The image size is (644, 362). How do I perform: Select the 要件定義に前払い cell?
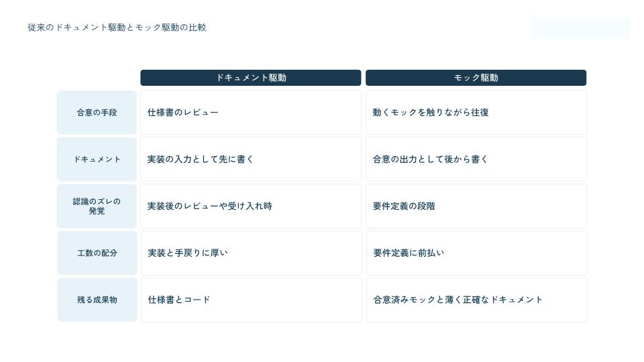[x=476, y=253]
